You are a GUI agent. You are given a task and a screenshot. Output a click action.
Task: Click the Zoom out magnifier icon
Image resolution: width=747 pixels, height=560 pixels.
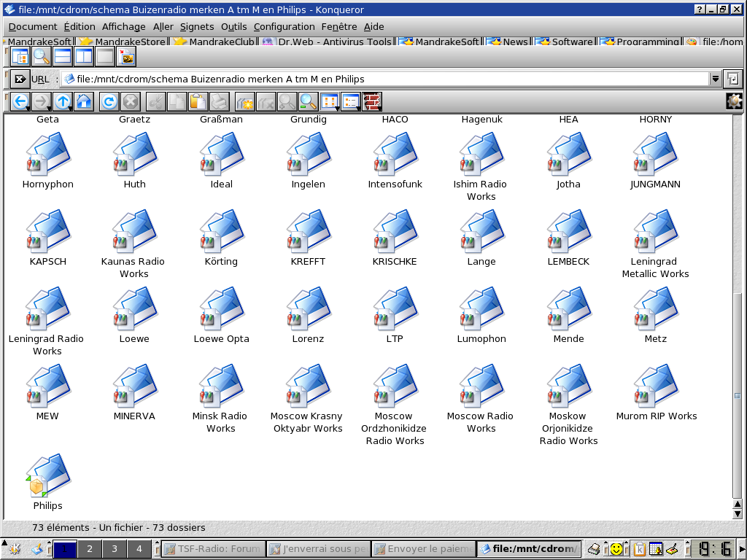[308, 101]
